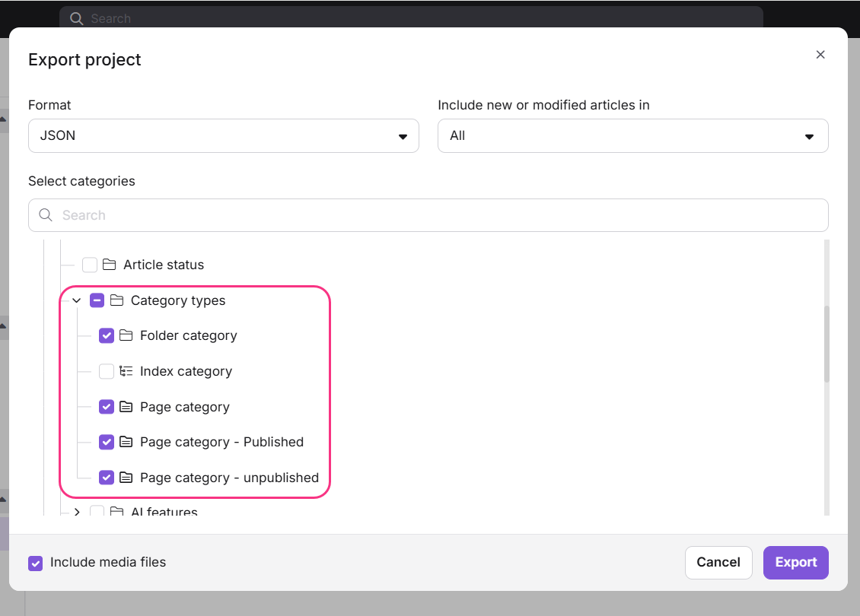
Task: Select the Article status label
Action: point(164,265)
